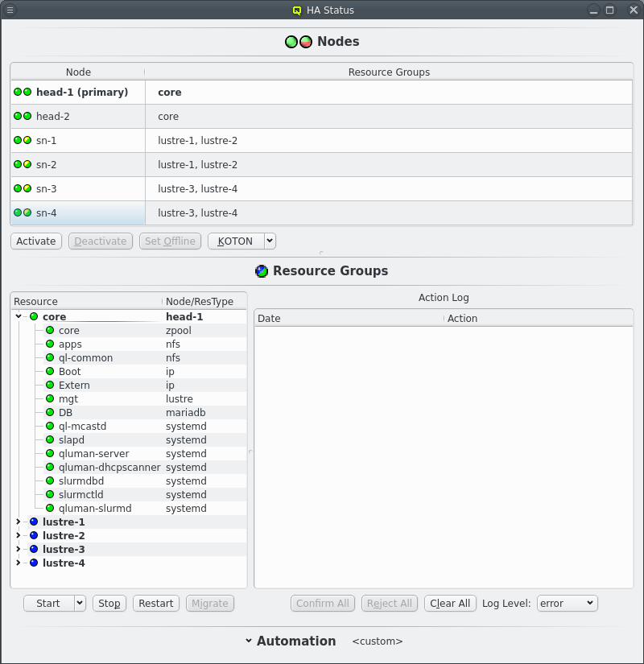Viewport: 644px width, 664px height.
Task: Click the Activate button
Action: coord(36,241)
